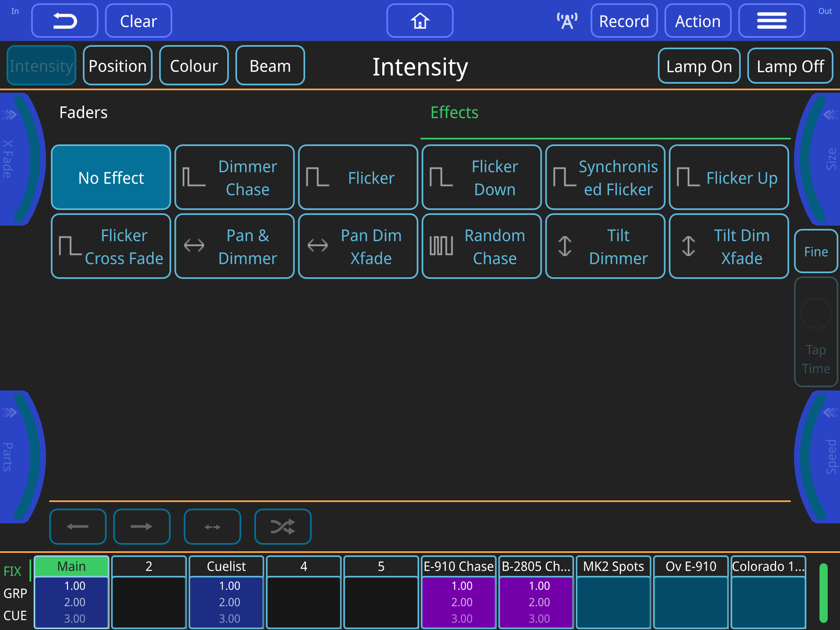Viewport: 840px width, 630px height.
Task: Select the Random Chase effect
Action: (x=482, y=246)
